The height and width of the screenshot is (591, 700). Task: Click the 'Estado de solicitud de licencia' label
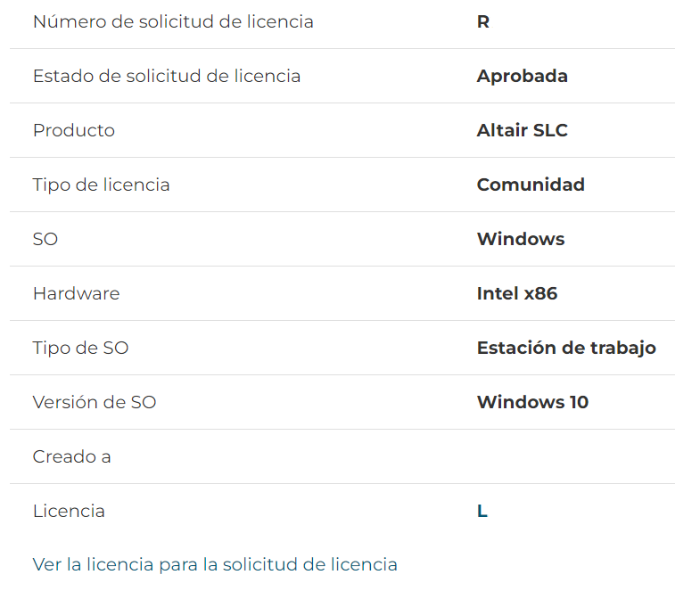(167, 77)
